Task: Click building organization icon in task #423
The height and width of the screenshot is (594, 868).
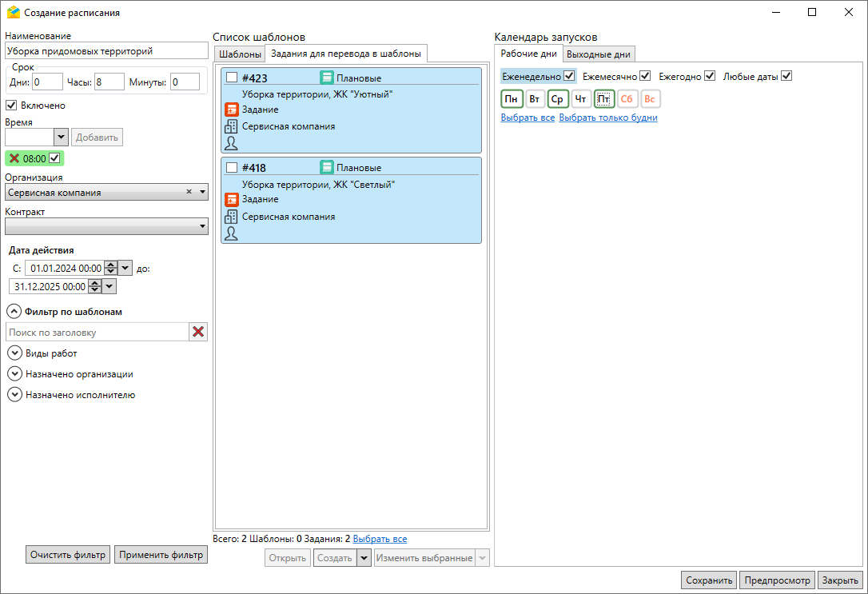Action: click(x=232, y=126)
